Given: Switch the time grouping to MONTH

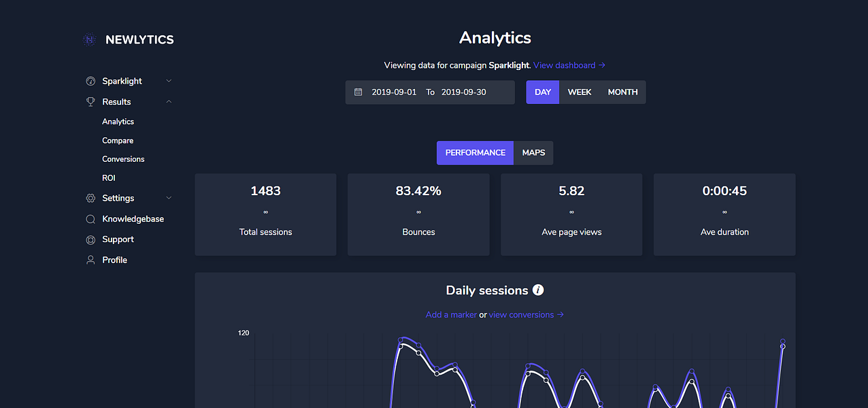Looking at the screenshot, I should pos(622,92).
